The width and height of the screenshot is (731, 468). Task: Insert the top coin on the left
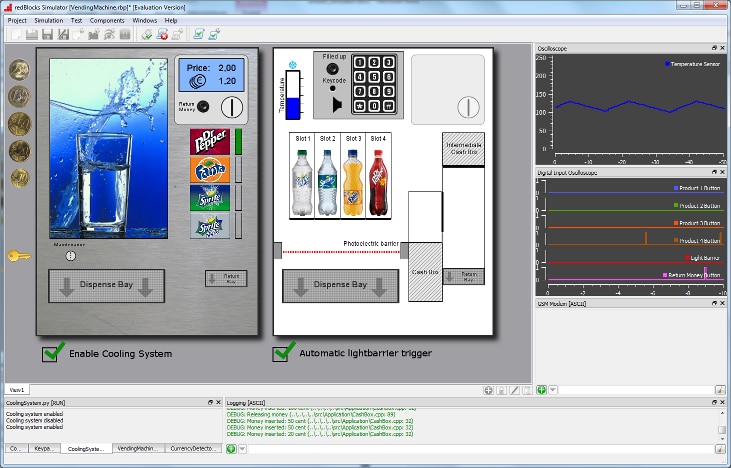(19, 70)
